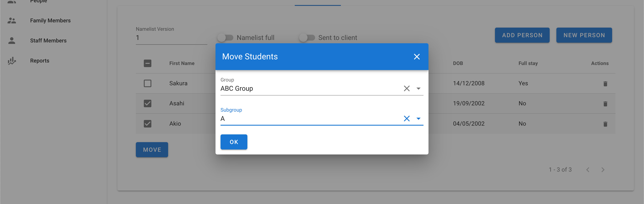Click the Namelist Version field
The width and height of the screenshot is (644, 204).
coord(171,38)
